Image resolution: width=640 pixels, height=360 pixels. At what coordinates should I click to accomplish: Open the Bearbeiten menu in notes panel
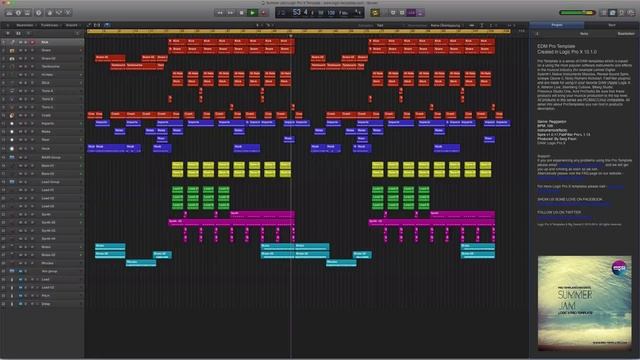click(626, 33)
